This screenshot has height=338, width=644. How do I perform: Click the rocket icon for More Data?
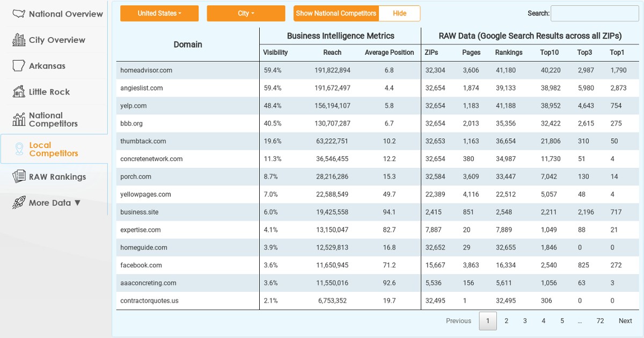click(19, 202)
